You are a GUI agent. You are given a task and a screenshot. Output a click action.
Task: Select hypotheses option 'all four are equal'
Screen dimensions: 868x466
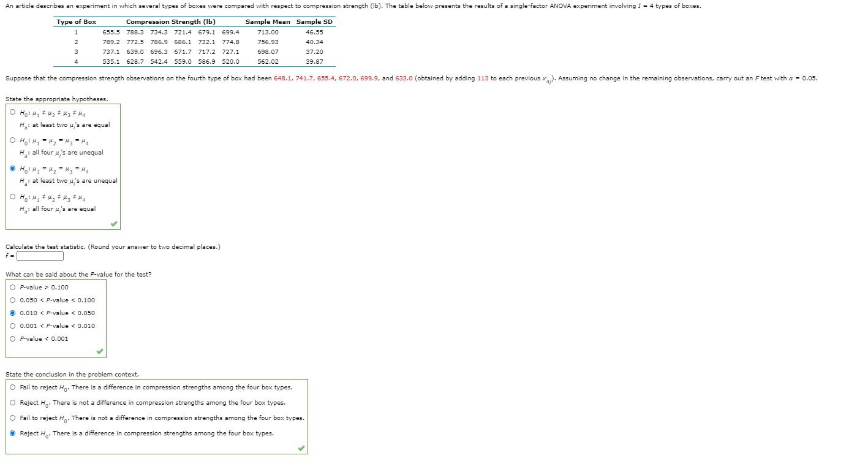tap(13, 197)
